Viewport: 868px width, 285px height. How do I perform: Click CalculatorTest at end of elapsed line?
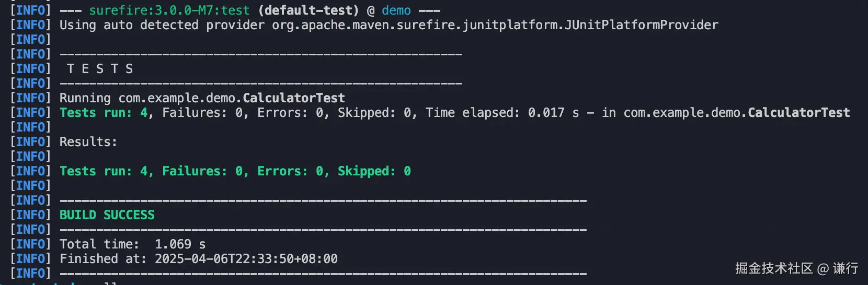coord(798,113)
